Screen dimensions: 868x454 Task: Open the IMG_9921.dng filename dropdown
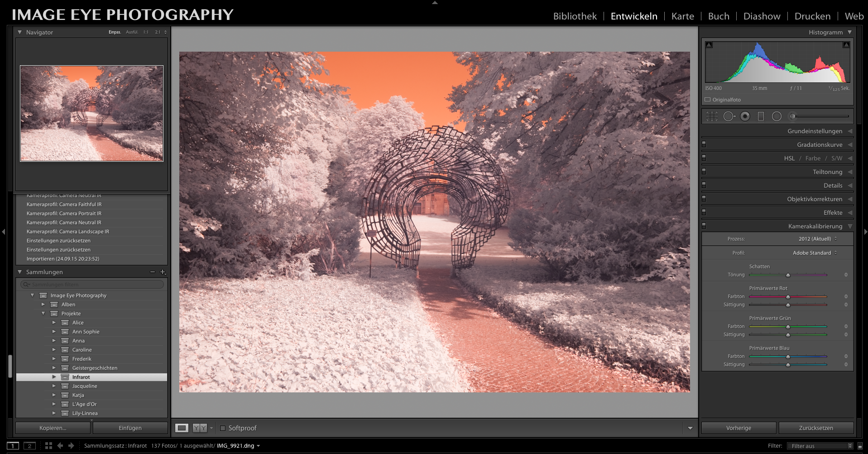[x=238, y=446]
